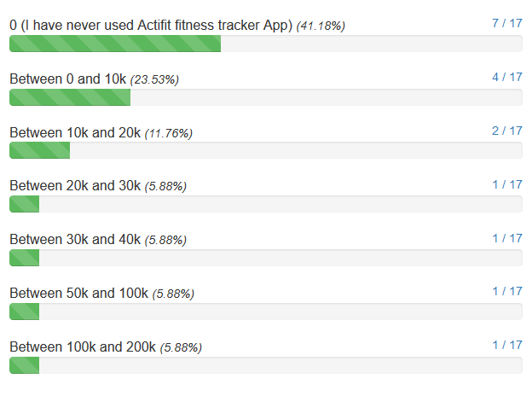Click the never used Actifit progress bar
Viewport: 532px width, 396px height.
click(266, 44)
